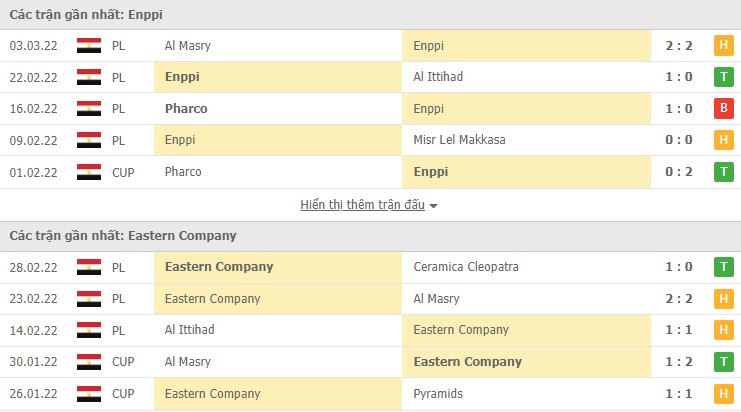Click the Egypt flag on the 28.02.22 match
This screenshot has width=741, height=412.
89,267
